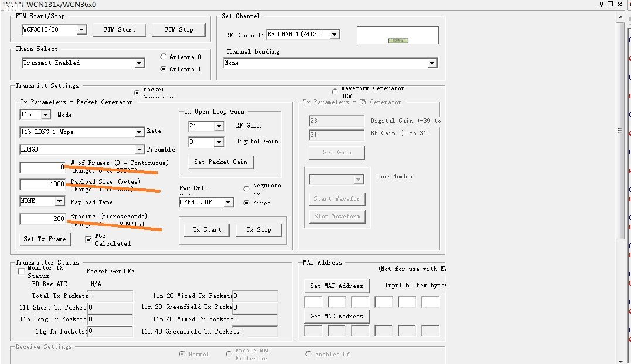This screenshot has height=364, width=631.
Task: Click the Stop Waveform button
Action: point(337,216)
